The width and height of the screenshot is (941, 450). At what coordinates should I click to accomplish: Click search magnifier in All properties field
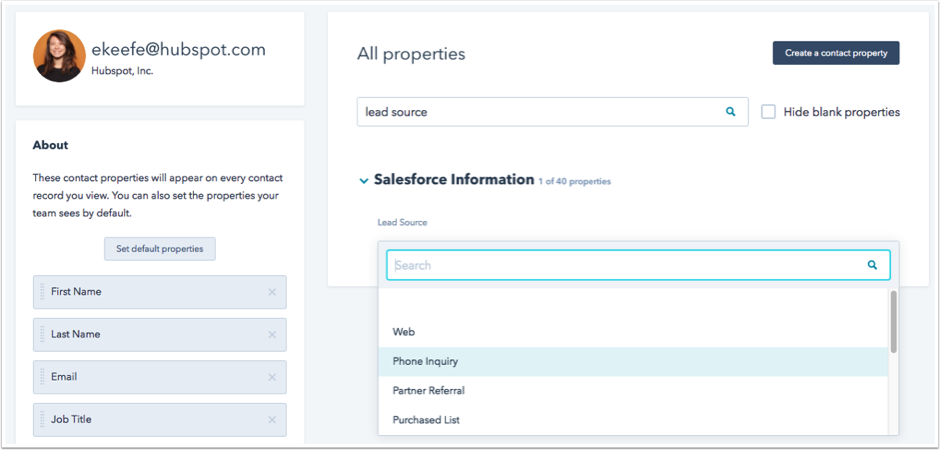pos(730,112)
